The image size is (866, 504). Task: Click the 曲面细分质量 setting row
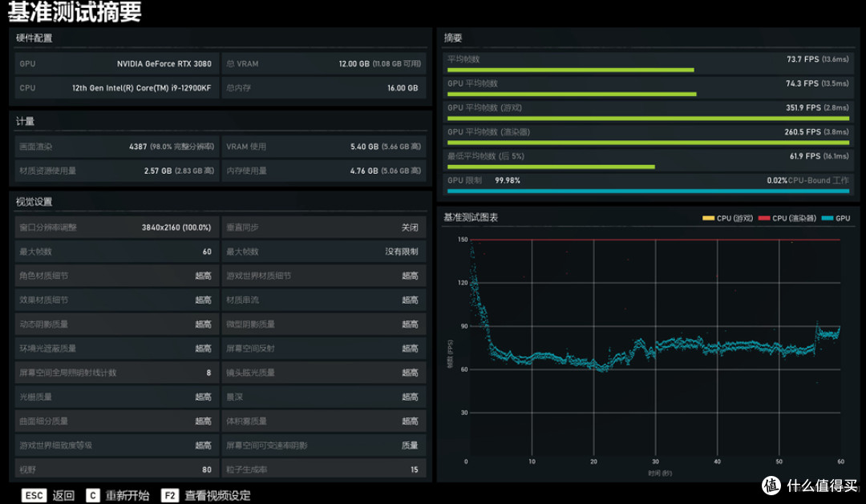click(116, 421)
